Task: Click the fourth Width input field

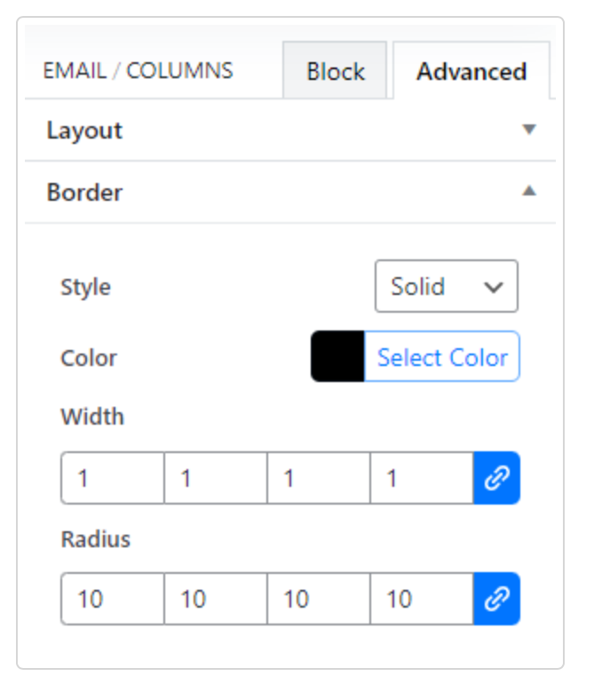Action: click(422, 479)
